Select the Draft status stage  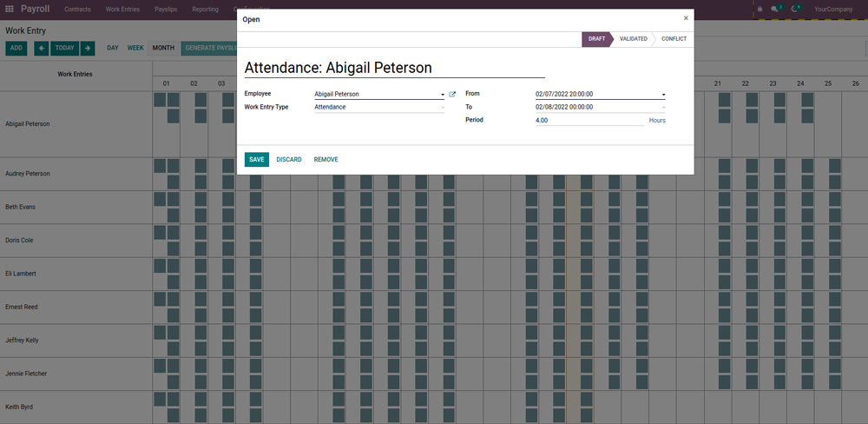point(596,39)
